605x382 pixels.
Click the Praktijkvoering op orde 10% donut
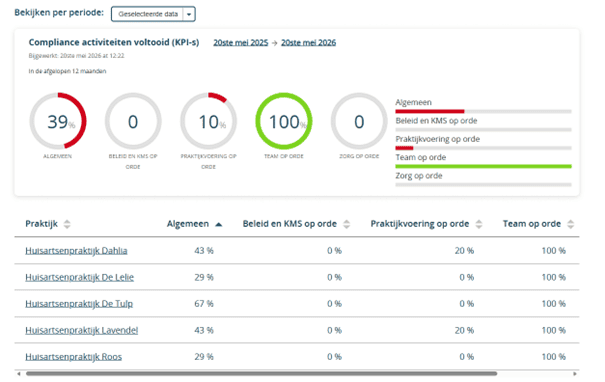[208, 121]
